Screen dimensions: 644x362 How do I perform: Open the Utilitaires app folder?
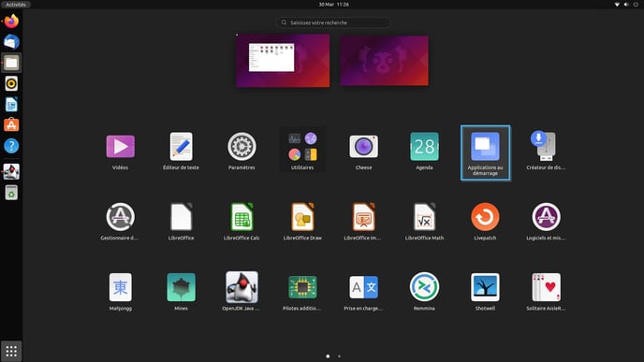(302, 150)
